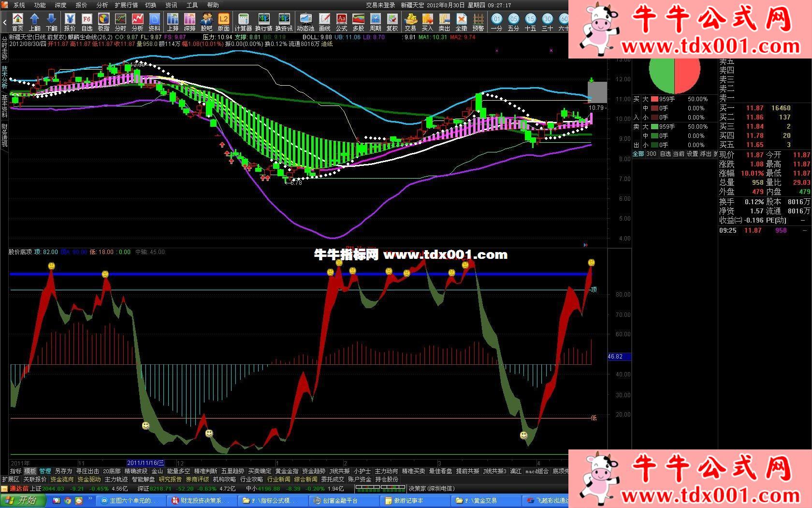Click the 换行情 switch quotes icon
This screenshot has width=812, height=508.
[x=263, y=22]
